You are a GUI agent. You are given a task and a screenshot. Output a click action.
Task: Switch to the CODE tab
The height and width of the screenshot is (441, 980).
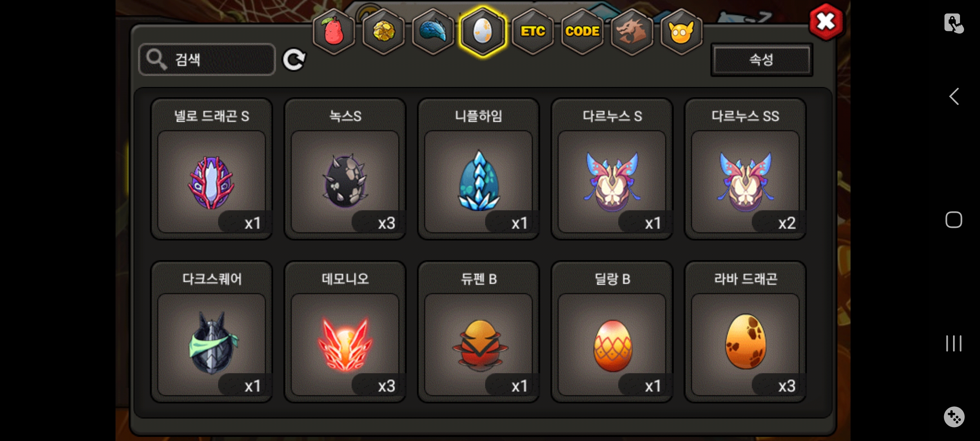point(582,31)
